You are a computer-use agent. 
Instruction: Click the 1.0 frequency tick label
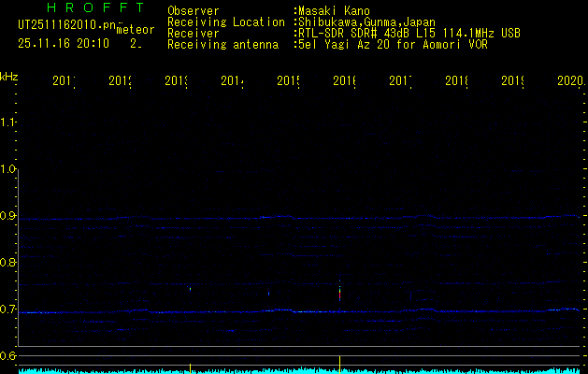tap(9, 168)
